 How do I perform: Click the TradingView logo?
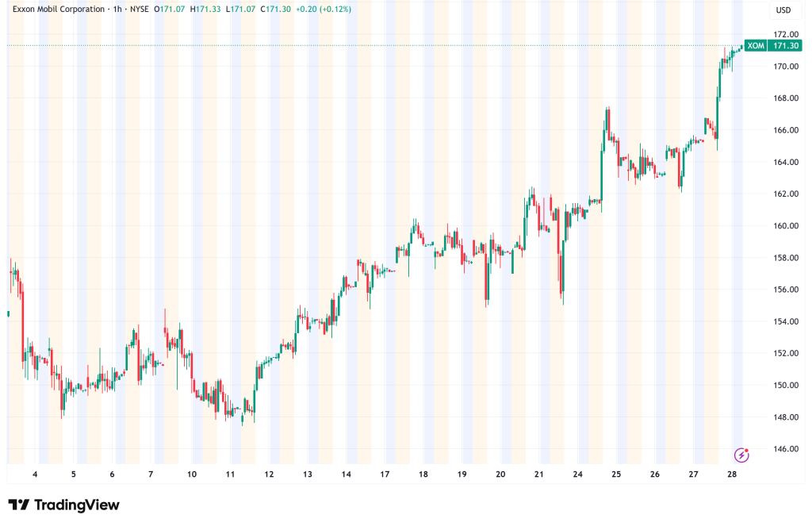click(63, 505)
